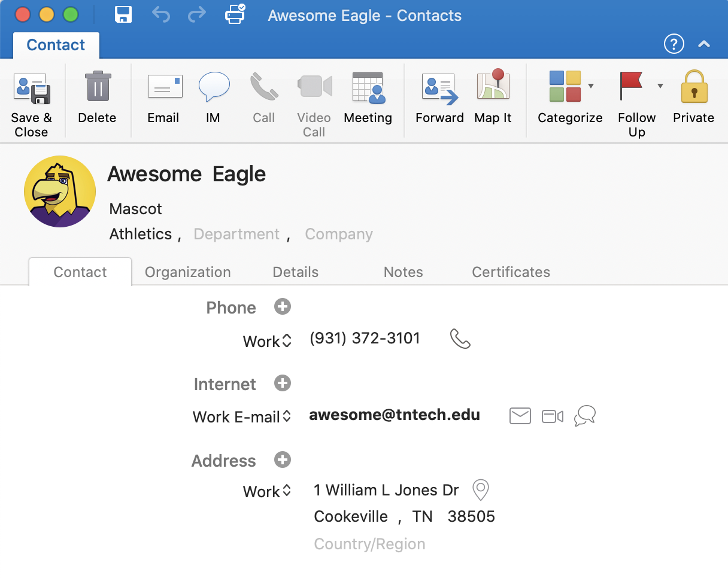Click the phone handset icon beside work number
Viewport: 728px width, 578px height.
click(x=460, y=339)
